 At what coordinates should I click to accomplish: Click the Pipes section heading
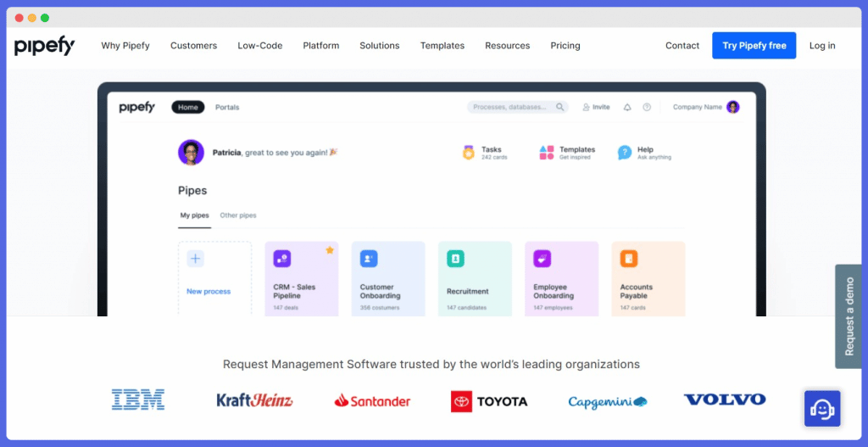pyautogui.click(x=192, y=191)
